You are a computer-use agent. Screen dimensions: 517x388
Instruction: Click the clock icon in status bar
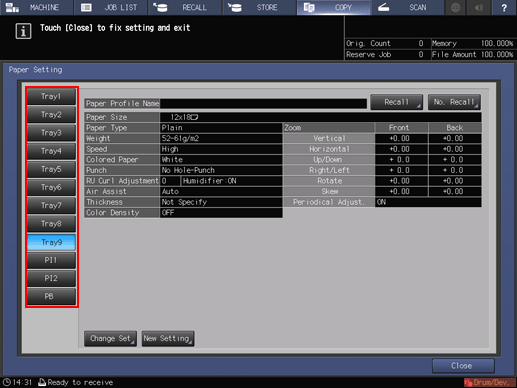7,382
